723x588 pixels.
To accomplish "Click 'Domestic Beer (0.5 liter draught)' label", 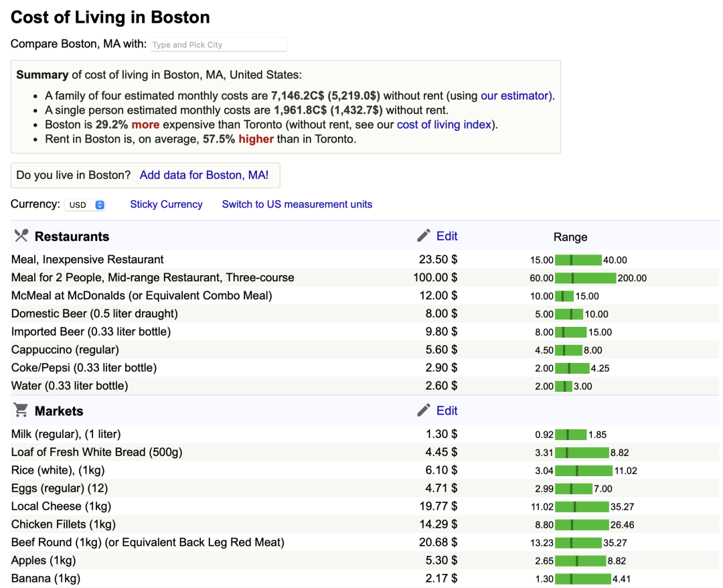I will (x=94, y=313).
